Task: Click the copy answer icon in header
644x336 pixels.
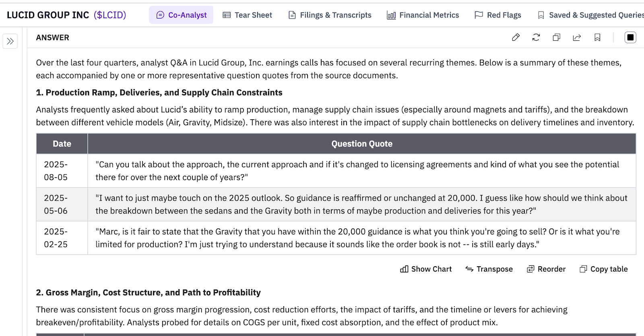Action: [557, 37]
